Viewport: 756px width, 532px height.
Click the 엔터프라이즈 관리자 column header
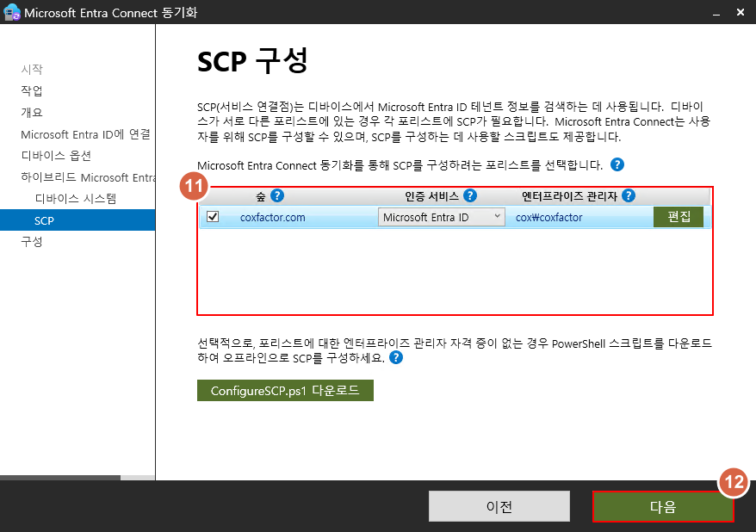point(569,196)
